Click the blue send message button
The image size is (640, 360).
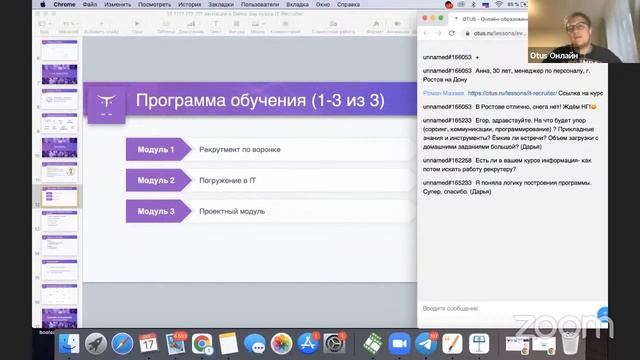(603, 313)
